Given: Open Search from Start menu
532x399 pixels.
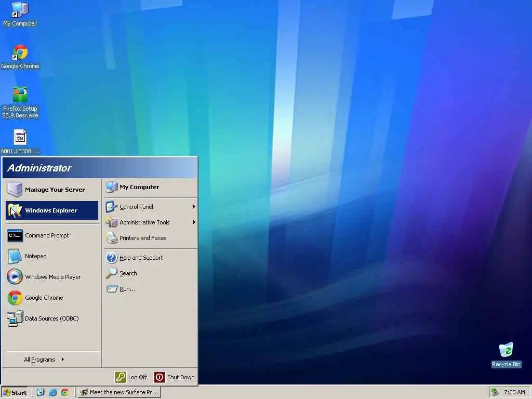Looking at the screenshot, I should click(150, 273).
